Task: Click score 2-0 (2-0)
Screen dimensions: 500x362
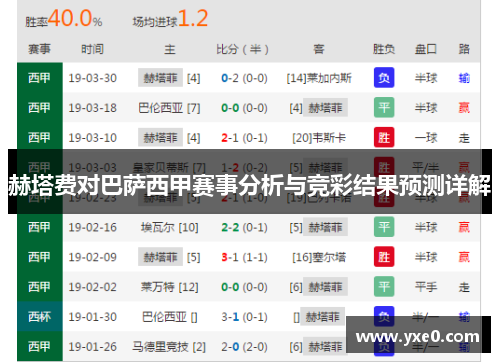Action: [244, 347]
